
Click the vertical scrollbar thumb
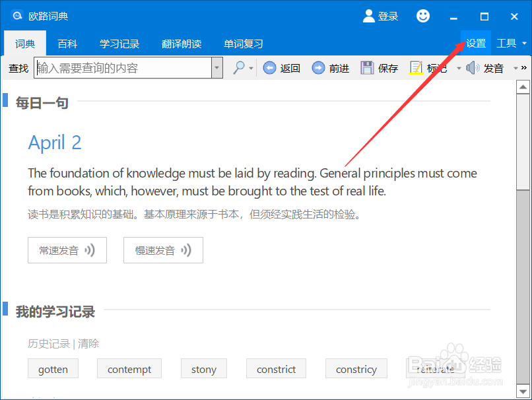(523, 141)
